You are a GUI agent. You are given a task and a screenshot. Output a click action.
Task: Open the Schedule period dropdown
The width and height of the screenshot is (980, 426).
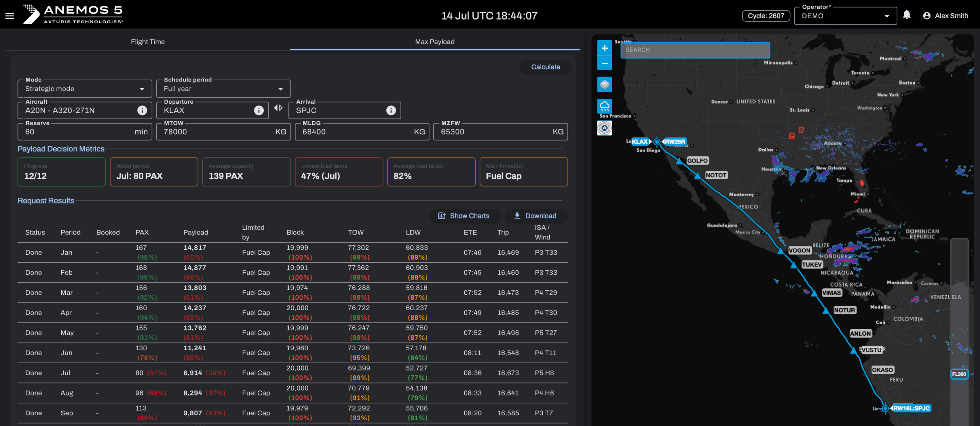click(x=223, y=89)
